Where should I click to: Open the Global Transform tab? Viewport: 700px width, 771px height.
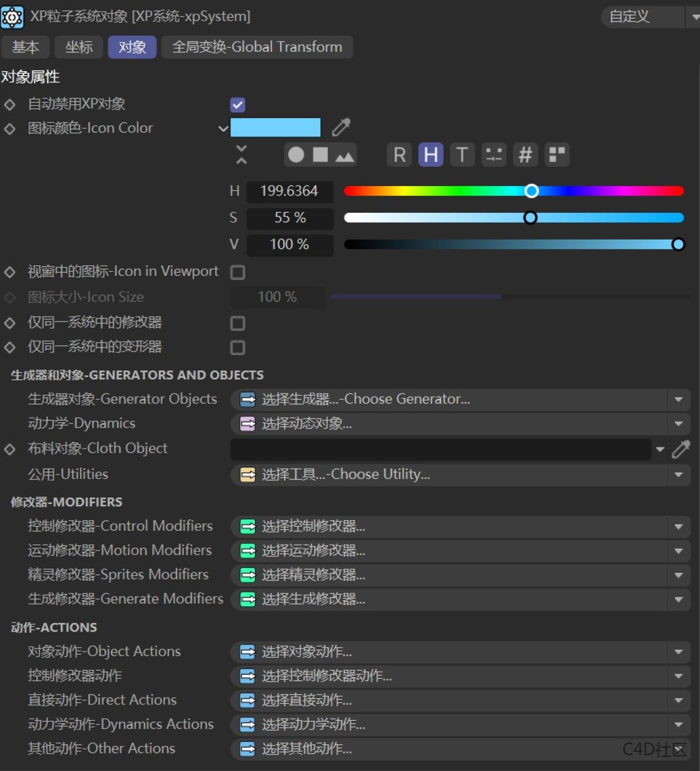coord(257,47)
